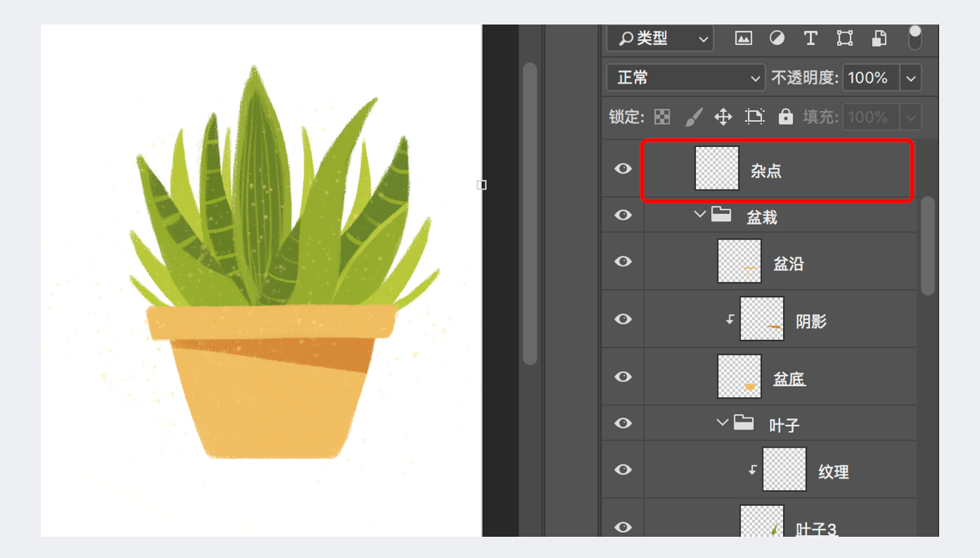The image size is (980, 558).
Task: Click the 盆底 layer name
Action: 790,379
